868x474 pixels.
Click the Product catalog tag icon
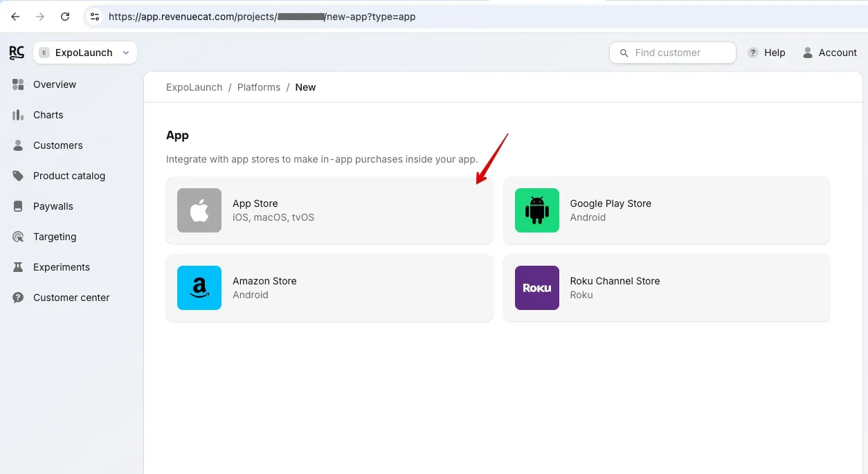(x=19, y=176)
